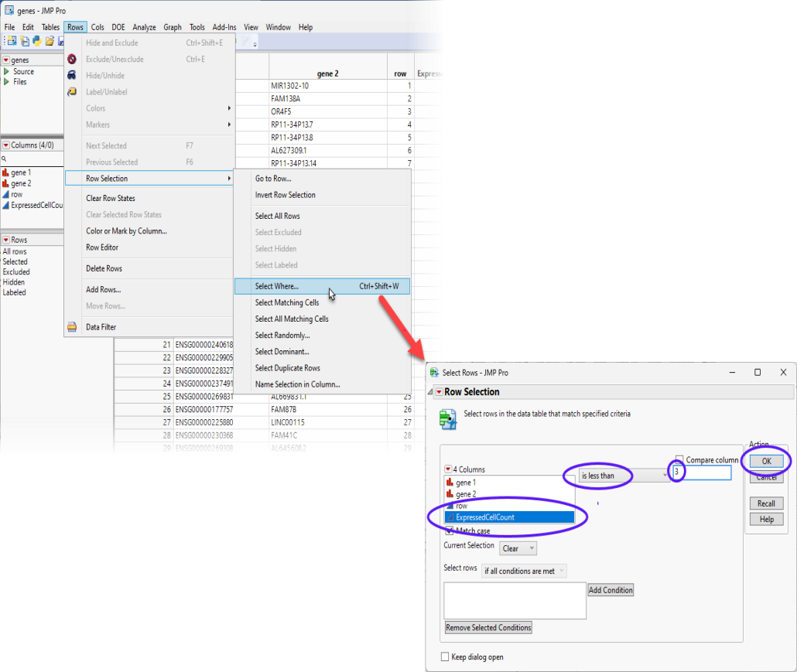Click the gene 1 nominal icon in the dialog column list
This screenshot has height=672, width=797.
450,482
